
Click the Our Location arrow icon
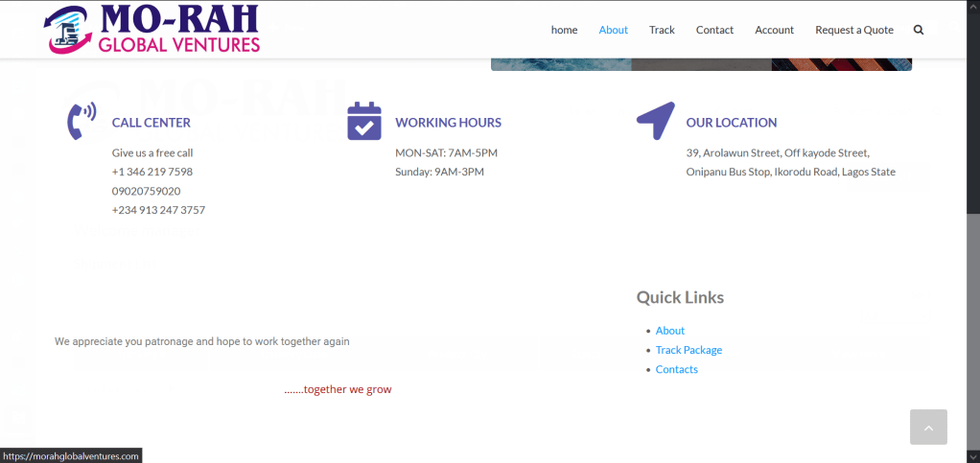click(x=655, y=121)
